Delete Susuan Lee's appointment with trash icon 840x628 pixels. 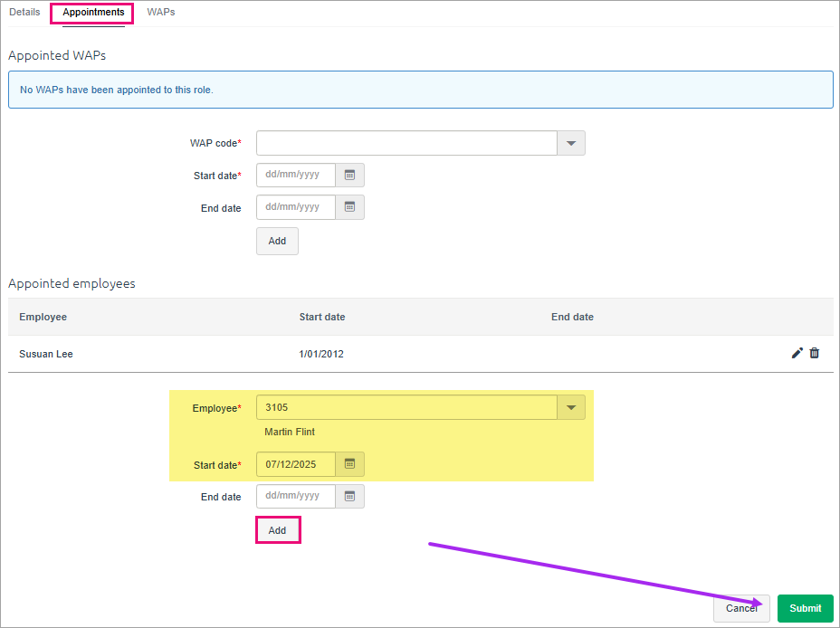coord(815,353)
